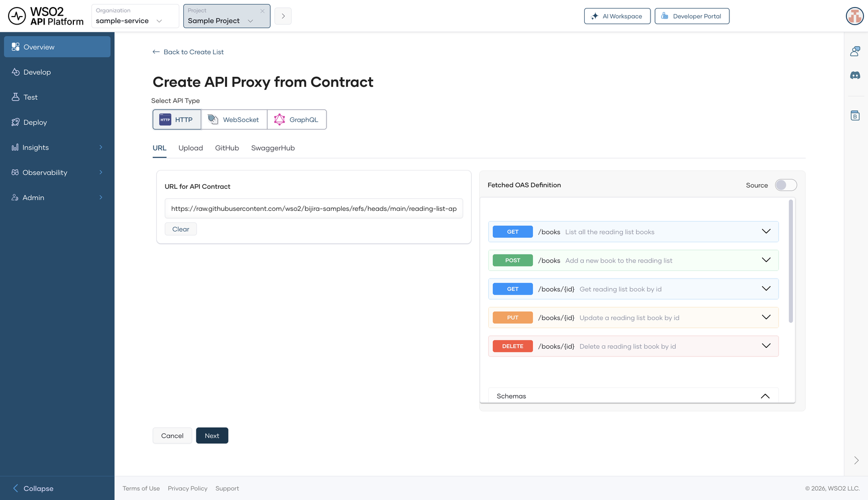Click the Next button
The width and height of the screenshot is (868, 500).
point(212,436)
